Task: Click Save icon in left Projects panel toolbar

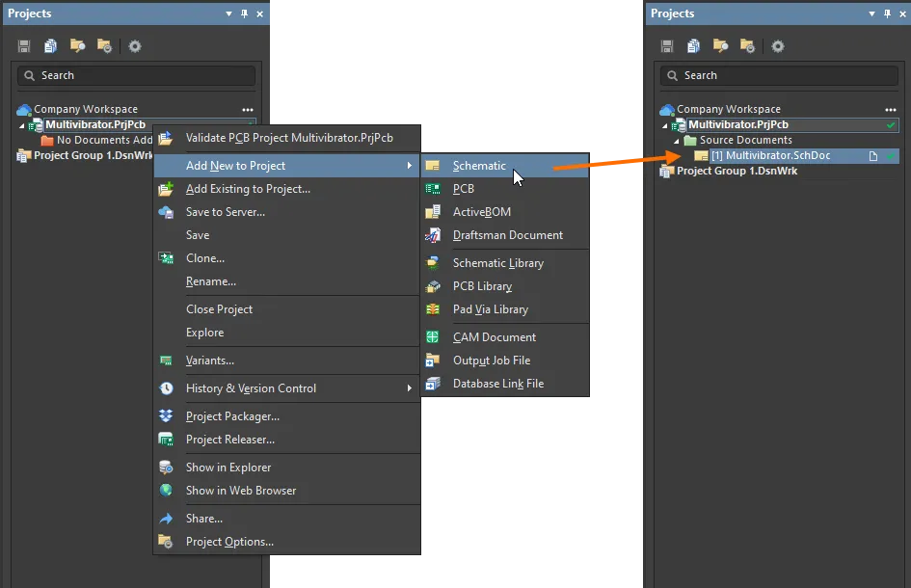Action: click(x=24, y=46)
